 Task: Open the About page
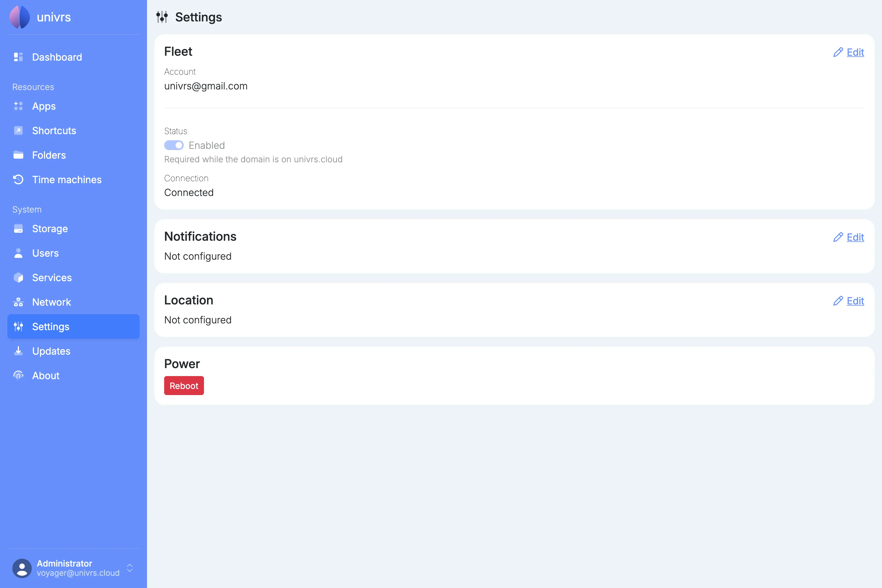click(x=73, y=375)
